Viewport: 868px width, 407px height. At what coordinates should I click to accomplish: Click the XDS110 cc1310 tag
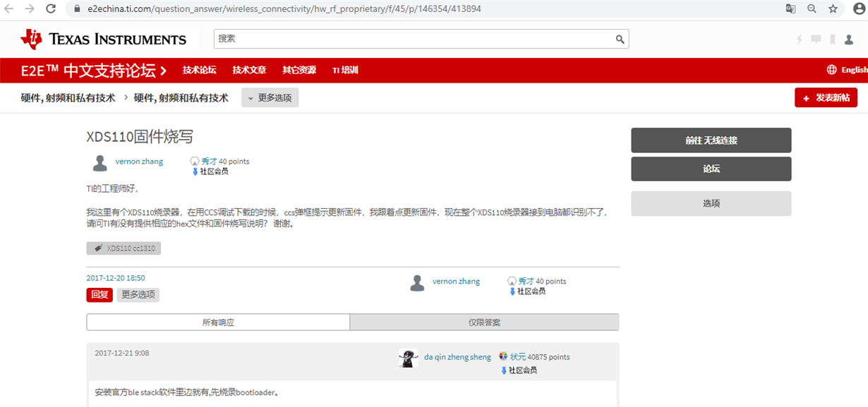click(x=123, y=248)
